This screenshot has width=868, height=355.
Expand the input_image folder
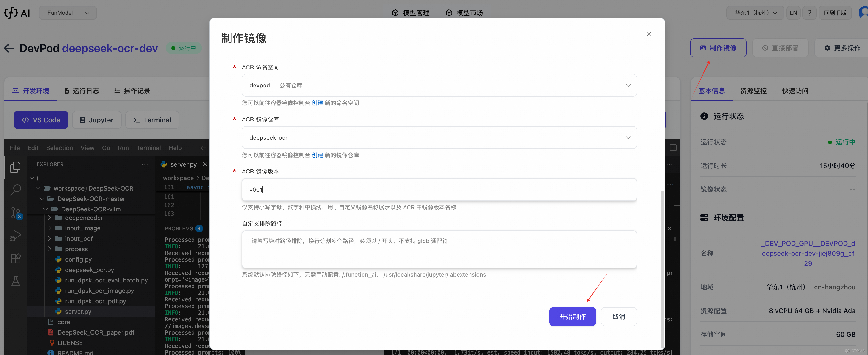pyautogui.click(x=82, y=228)
